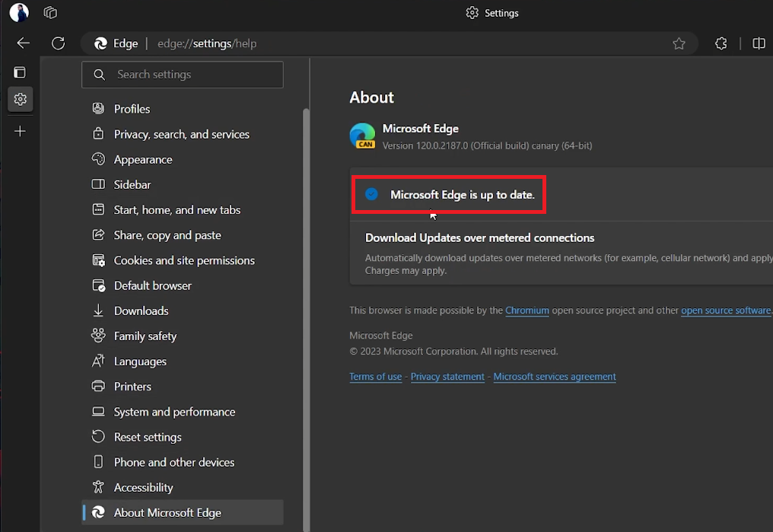
Task: Open the Extensions puzzle icon
Action: coord(721,43)
